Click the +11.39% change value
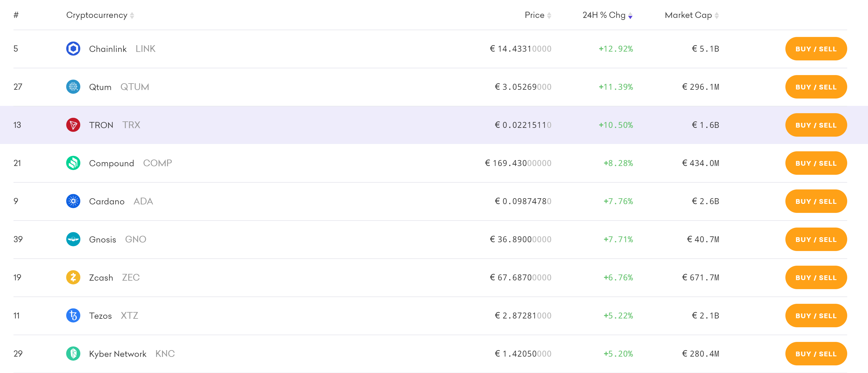 click(x=616, y=87)
